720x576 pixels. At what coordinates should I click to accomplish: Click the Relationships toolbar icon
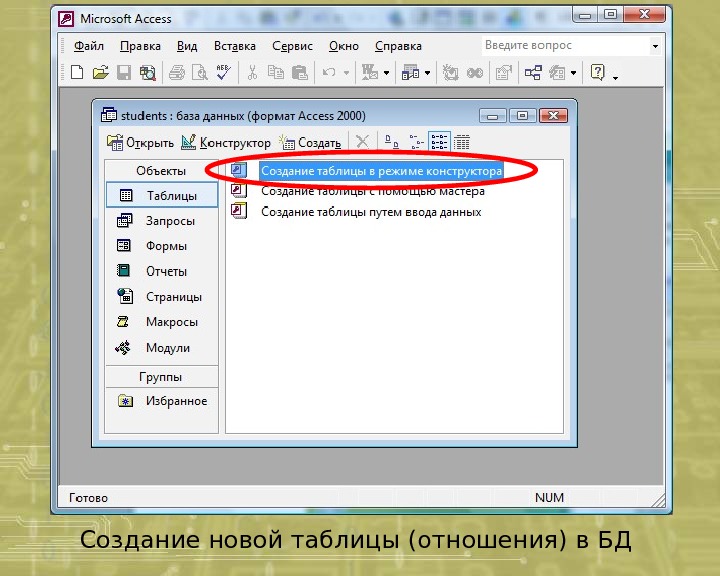tap(533, 73)
